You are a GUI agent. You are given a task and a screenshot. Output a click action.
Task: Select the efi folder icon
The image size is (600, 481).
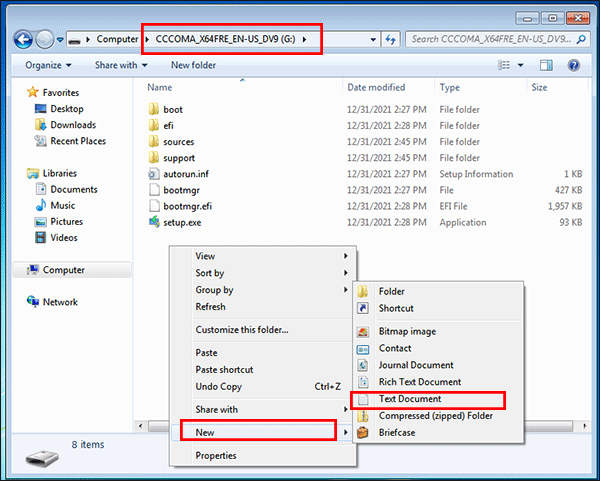(153, 125)
